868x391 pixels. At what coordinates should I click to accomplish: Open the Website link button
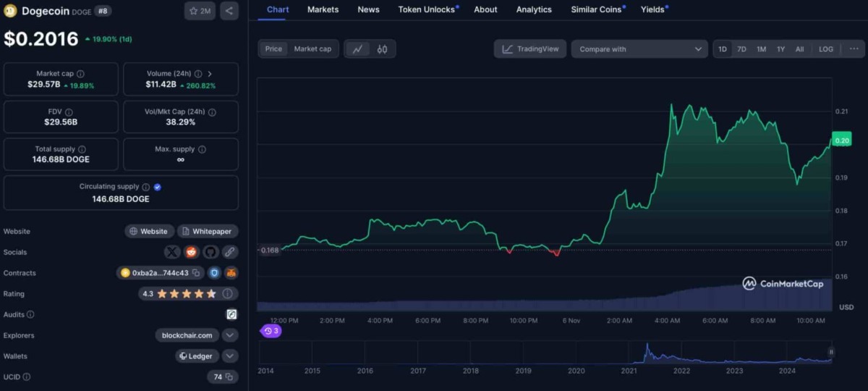150,232
